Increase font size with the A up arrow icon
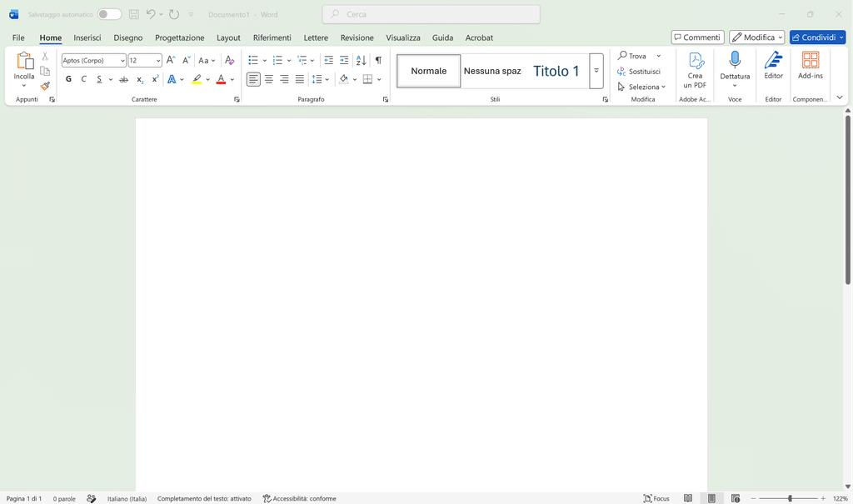 coord(171,61)
